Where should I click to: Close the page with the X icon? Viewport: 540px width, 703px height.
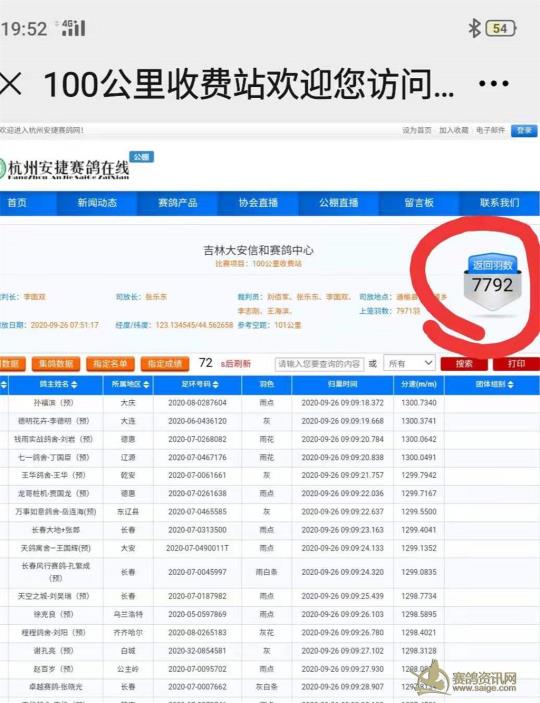(10, 84)
